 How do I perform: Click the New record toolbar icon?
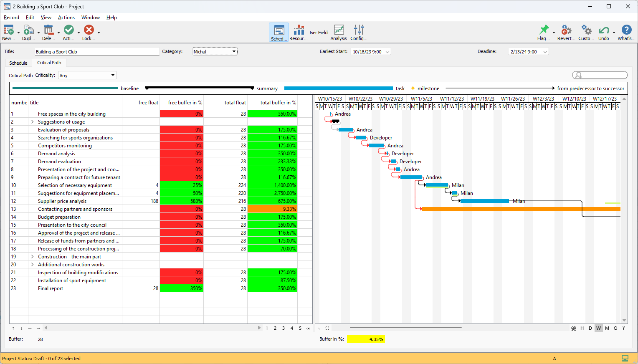(x=8, y=30)
